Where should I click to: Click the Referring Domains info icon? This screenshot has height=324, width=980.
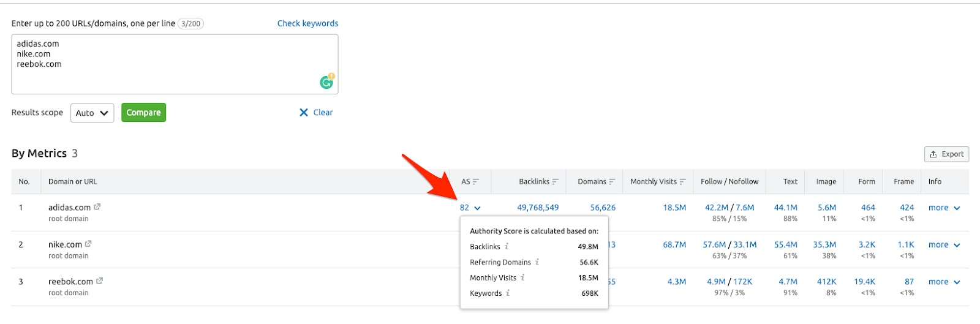click(537, 262)
